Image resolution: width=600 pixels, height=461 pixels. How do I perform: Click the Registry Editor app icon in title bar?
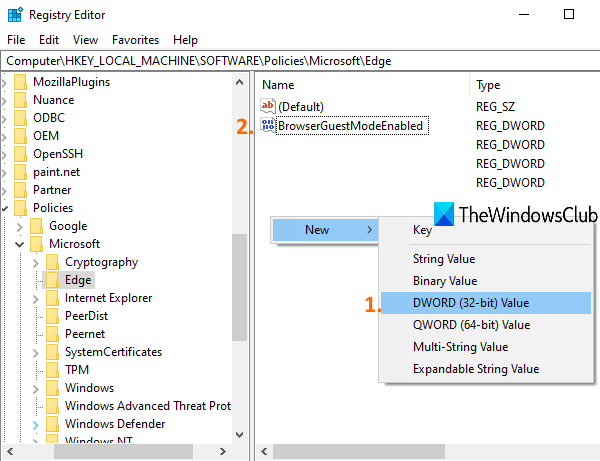15,15
